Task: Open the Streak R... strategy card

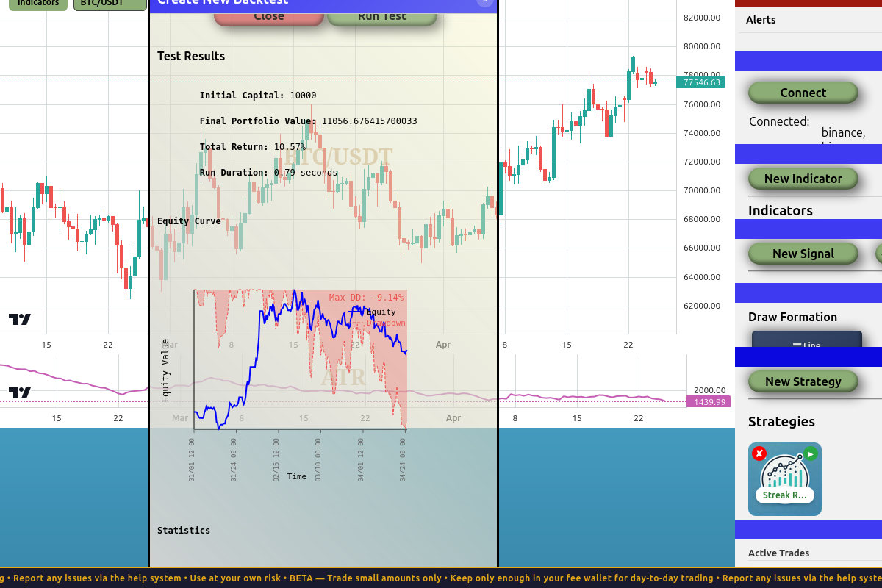Action: coord(785,479)
